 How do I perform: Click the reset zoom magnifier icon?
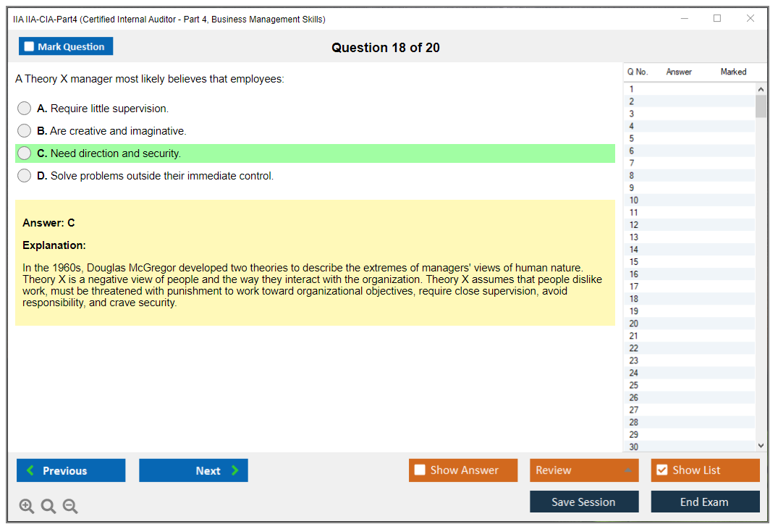point(48,507)
